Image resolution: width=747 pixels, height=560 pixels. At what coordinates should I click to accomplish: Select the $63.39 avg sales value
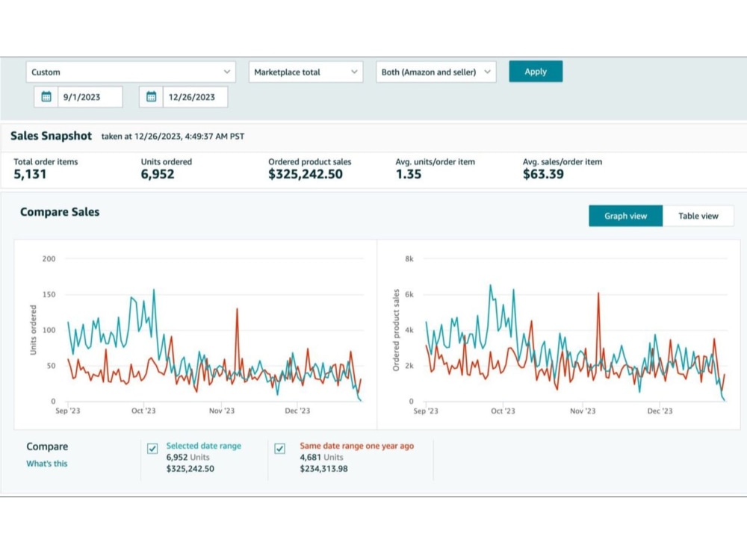543,174
